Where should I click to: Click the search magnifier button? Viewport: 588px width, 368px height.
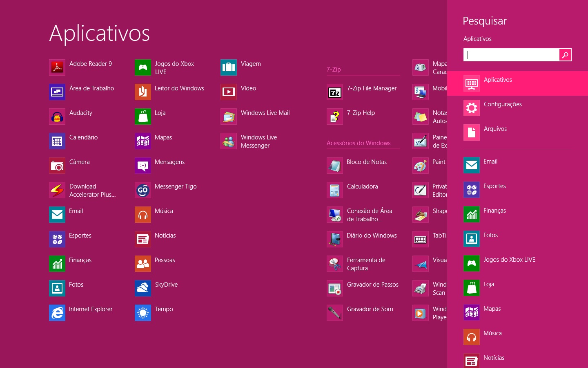click(x=565, y=55)
